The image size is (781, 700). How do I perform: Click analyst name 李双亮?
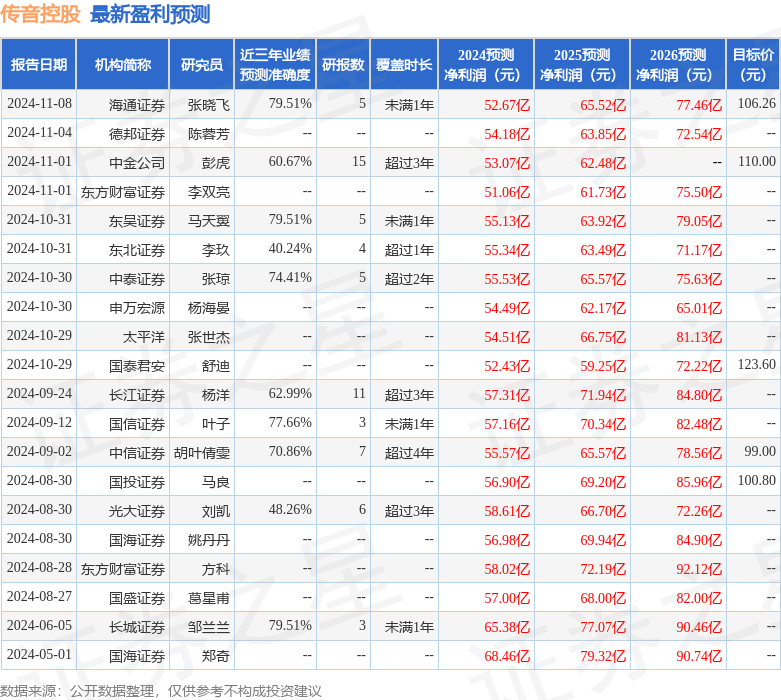point(209,192)
